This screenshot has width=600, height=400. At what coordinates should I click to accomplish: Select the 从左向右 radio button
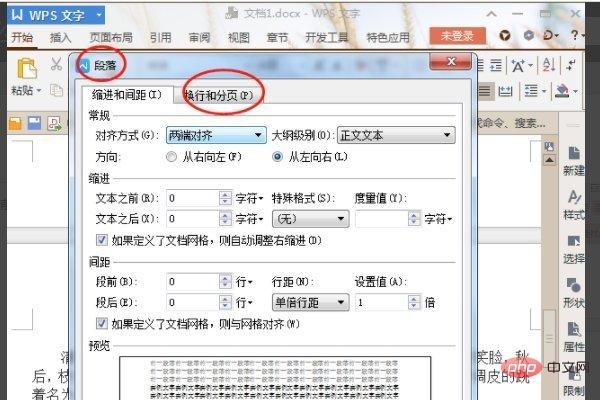click(277, 157)
